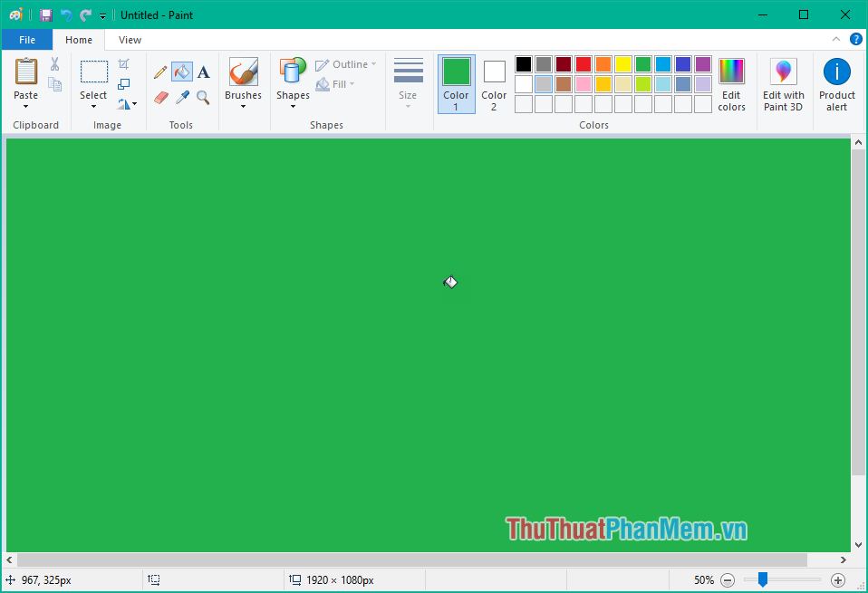Open the File menu
Screen dimensions: 868x593
pyautogui.click(x=26, y=39)
